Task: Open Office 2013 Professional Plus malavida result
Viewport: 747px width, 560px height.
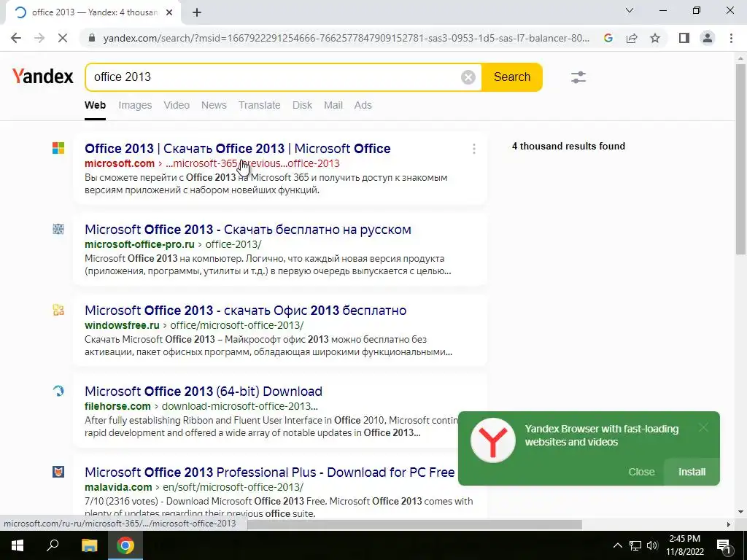Action: click(x=270, y=472)
